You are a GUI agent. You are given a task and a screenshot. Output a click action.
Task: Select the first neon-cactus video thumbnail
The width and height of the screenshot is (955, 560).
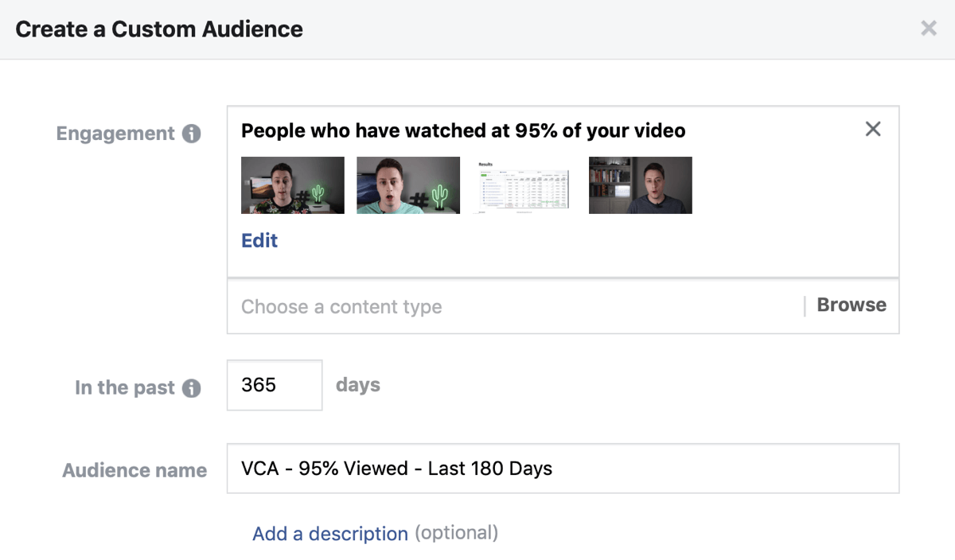coord(292,185)
